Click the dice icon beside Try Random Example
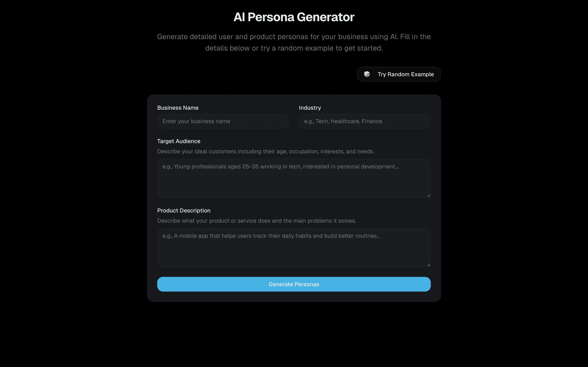This screenshot has height=367, width=588. point(367,74)
